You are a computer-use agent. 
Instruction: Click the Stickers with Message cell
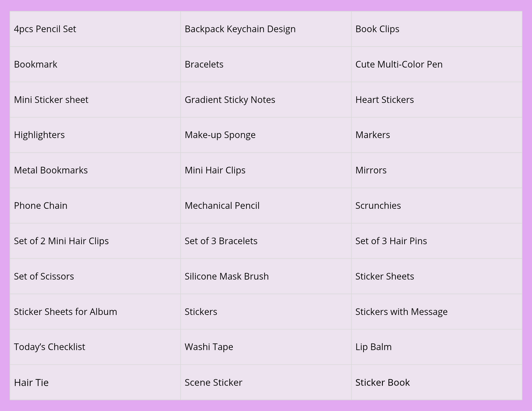436,312
